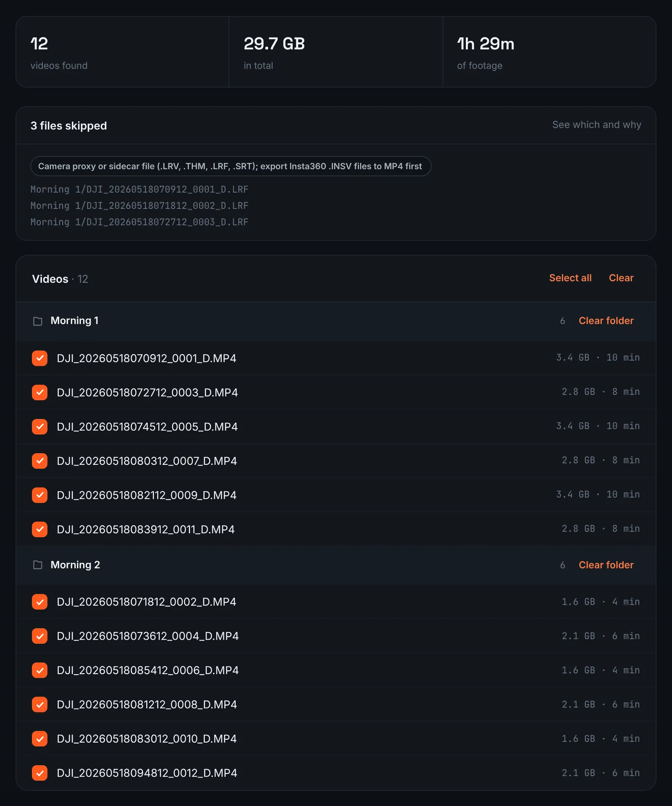Screen dimensions: 672x806
Task: Uncheck DJI_20260518081212_0008_D.MP4
Action: 39,704
